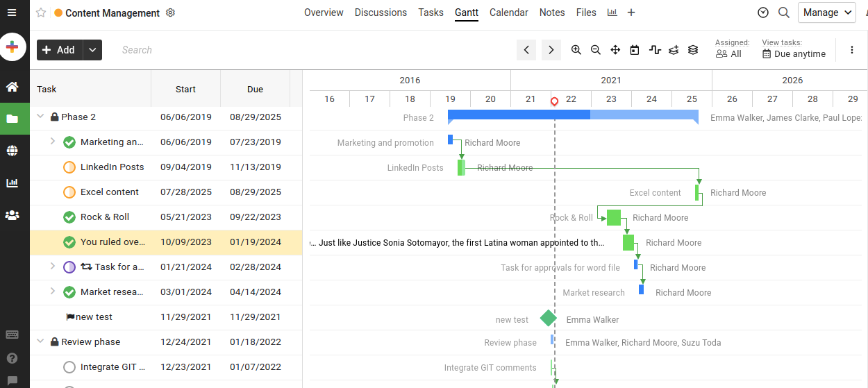
Task: Click the zoom out magnifier icon
Action: [x=596, y=50]
